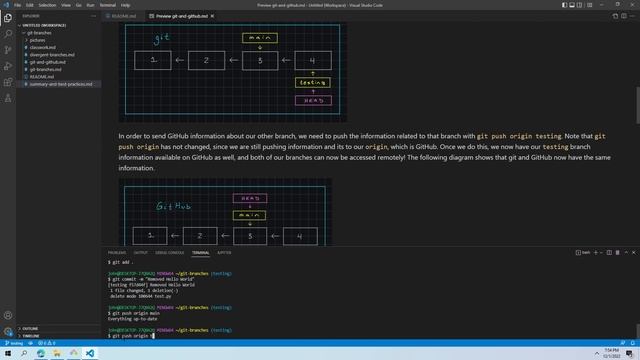The image size is (640, 360).
Task: Switch to Jupyter panel tab
Action: [x=224, y=253]
